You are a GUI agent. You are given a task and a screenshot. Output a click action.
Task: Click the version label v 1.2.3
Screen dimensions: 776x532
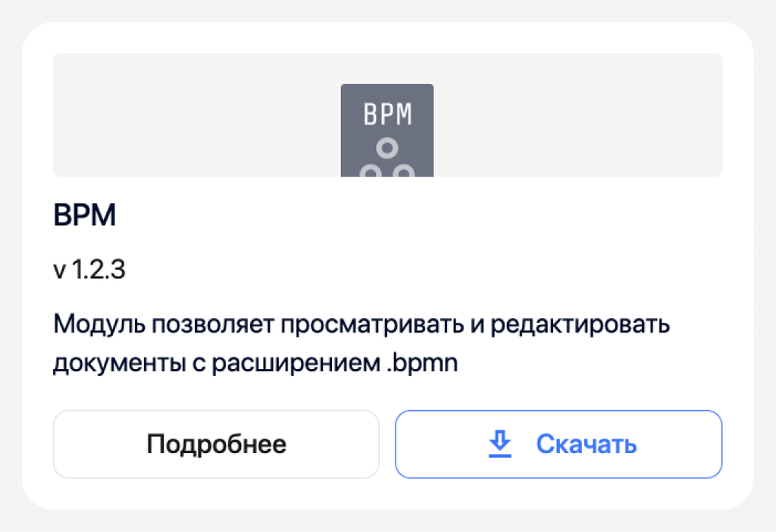[89, 270]
